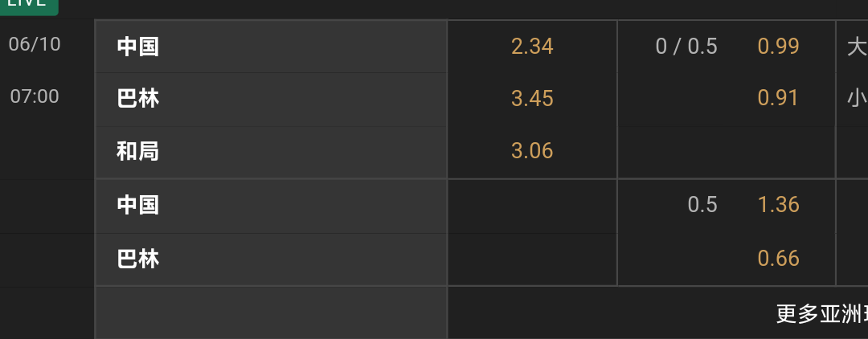The image size is (868, 339).
Task: Pick 巴林 win odds 3.45
Action: 532,99
